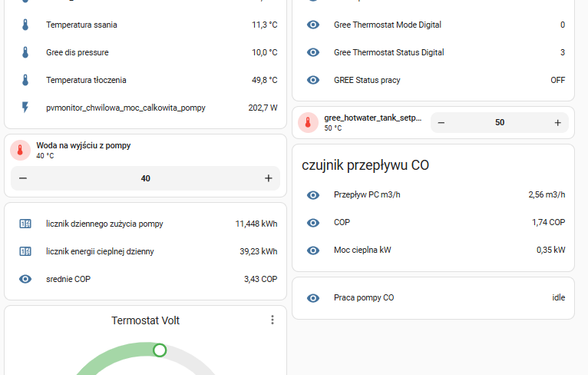Viewport: 588px width, 375px height.
Task: Click the 40 value field of pump outlet water
Action: [x=146, y=178]
